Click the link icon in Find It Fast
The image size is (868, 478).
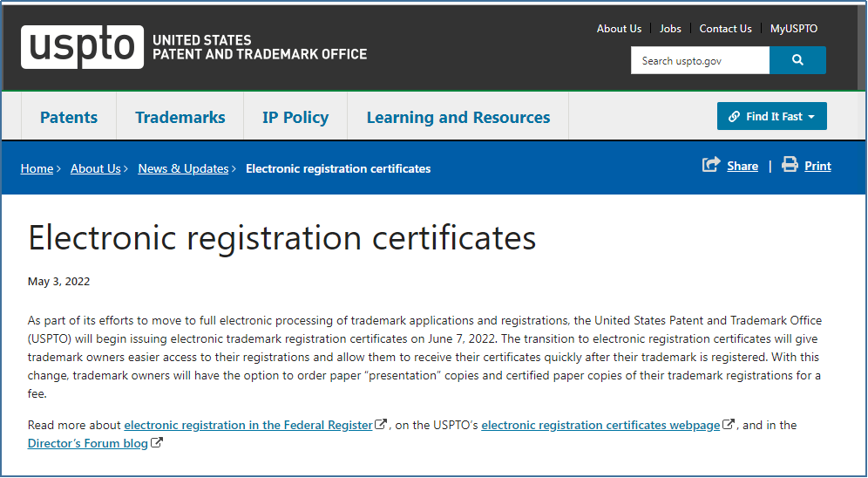[x=734, y=117]
